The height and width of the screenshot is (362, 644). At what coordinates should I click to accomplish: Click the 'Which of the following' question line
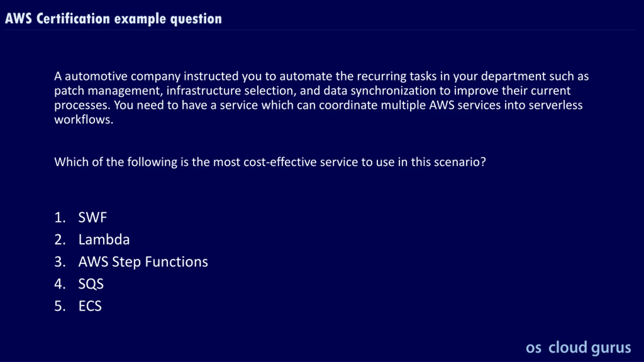(x=270, y=162)
